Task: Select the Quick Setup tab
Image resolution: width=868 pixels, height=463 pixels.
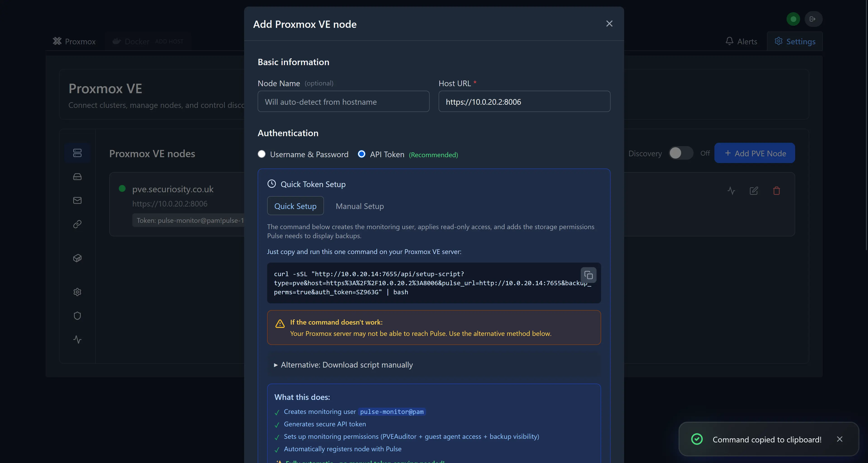Action: click(295, 206)
